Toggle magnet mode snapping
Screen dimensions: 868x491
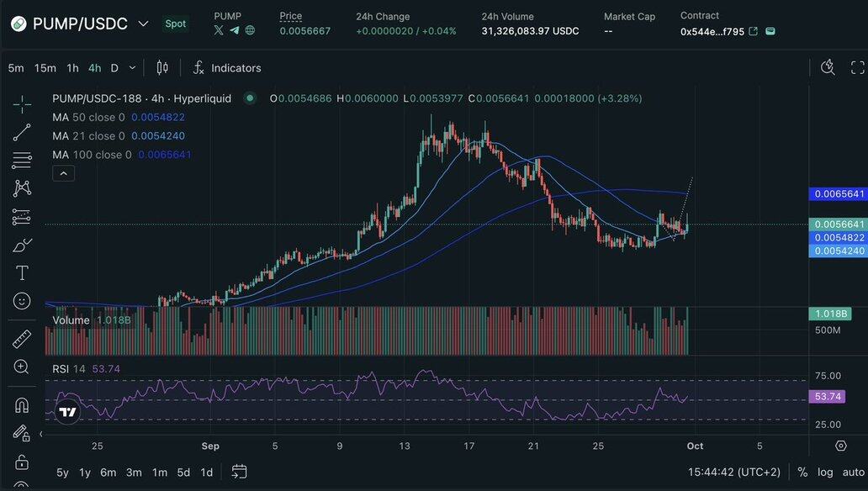click(22, 405)
